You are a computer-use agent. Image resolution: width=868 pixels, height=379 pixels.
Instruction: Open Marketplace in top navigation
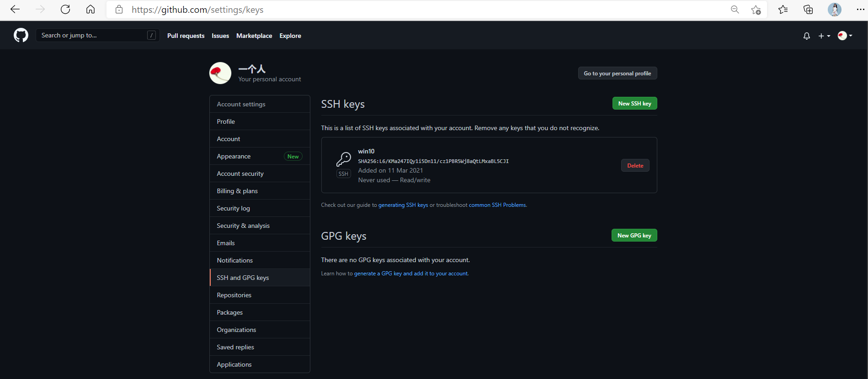tap(254, 36)
